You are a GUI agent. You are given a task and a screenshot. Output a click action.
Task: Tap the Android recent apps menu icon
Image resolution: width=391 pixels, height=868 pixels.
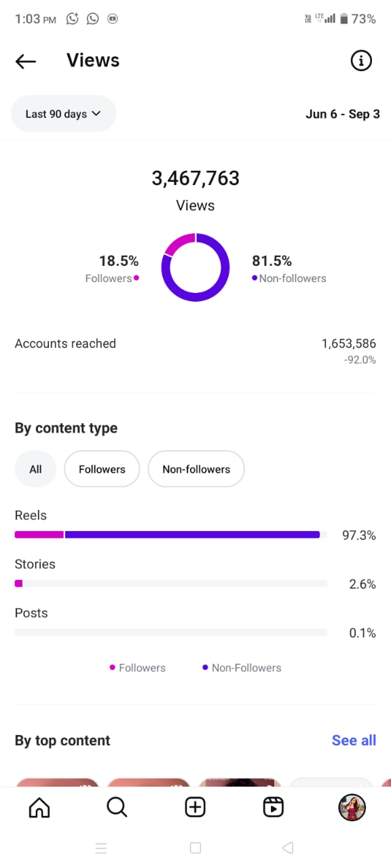pyautogui.click(x=101, y=848)
